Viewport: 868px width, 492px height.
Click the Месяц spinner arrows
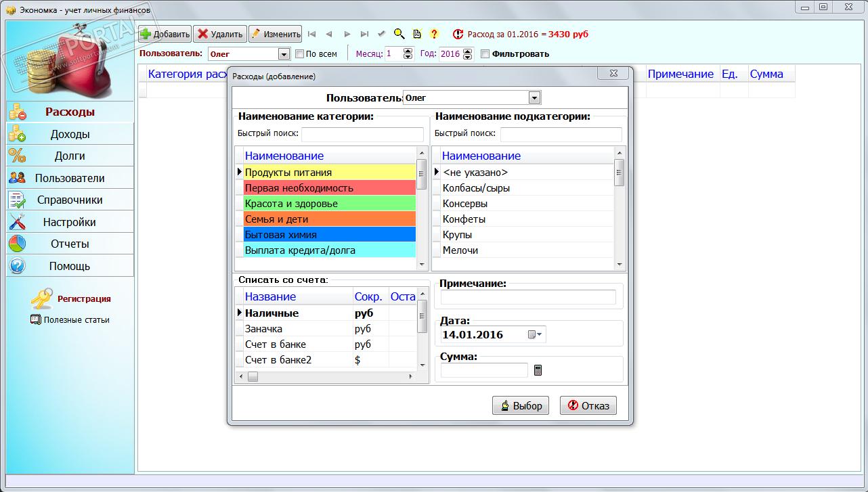(408, 54)
